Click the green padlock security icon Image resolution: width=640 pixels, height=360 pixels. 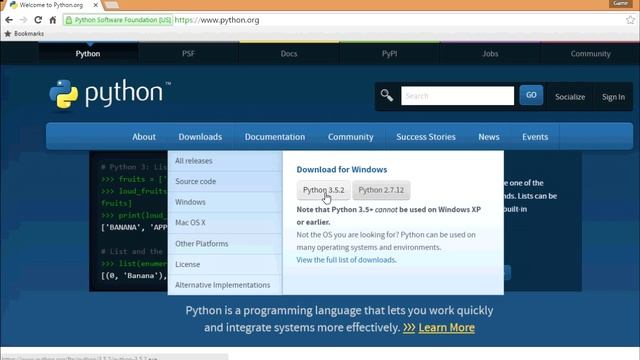69,20
